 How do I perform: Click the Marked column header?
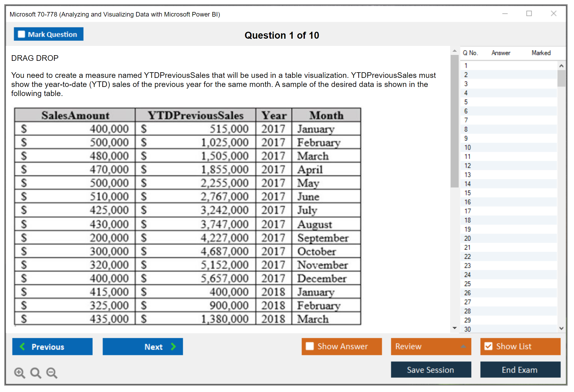[x=541, y=53]
